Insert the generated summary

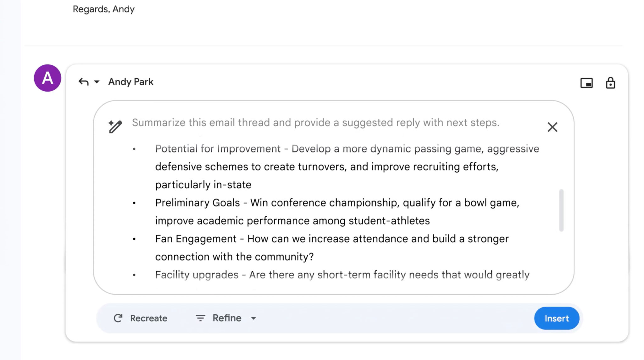[x=557, y=318]
